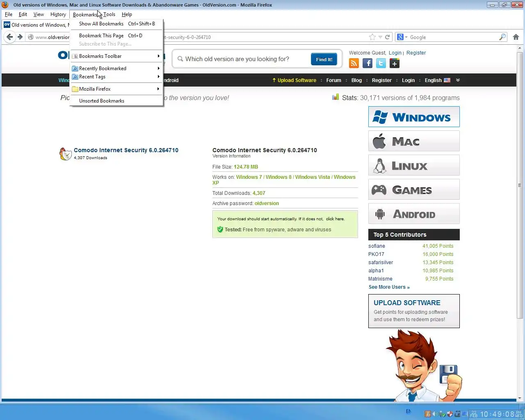Click the 'click here' download link
This screenshot has width=525, height=420.
point(335,219)
